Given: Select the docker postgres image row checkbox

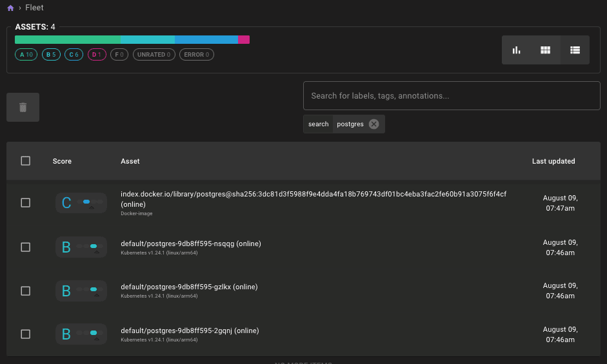Looking at the screenshot, I should click(x=26, y=203).
